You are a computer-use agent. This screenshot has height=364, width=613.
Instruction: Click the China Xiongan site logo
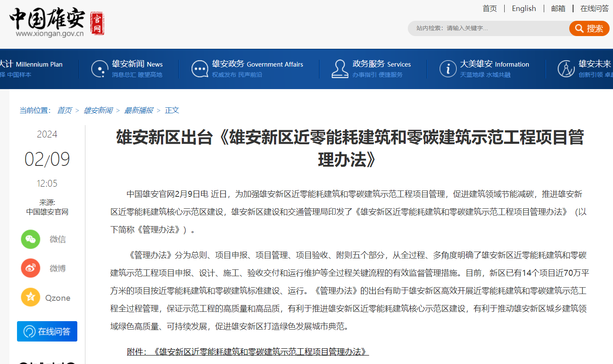[56, 22]
